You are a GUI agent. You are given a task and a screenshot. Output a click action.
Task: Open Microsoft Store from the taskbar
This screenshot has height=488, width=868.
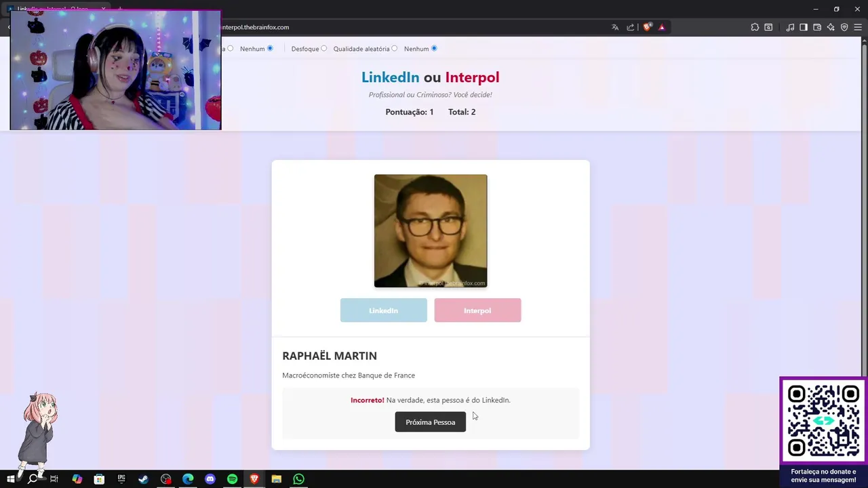[99, 479]
